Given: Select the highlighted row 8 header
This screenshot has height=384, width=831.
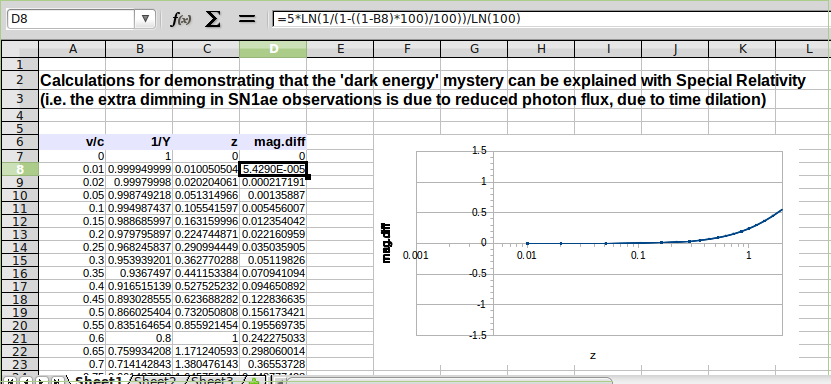Looking at the screenshot, I should 20,169.
